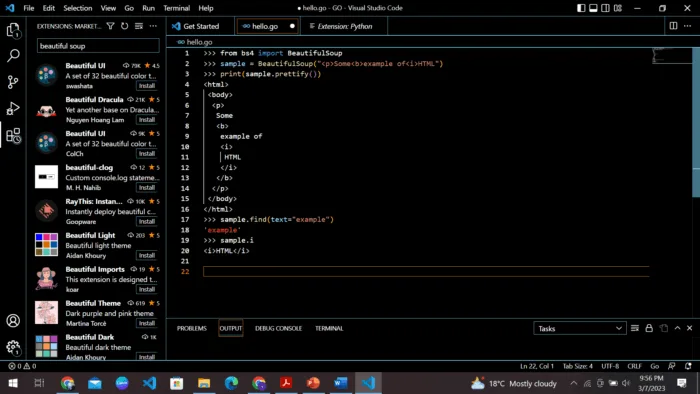Image resolution: width=700 pixels, height=394 pixels.
Task: Change the UTF-8 encoding
Action: (610, 366)
